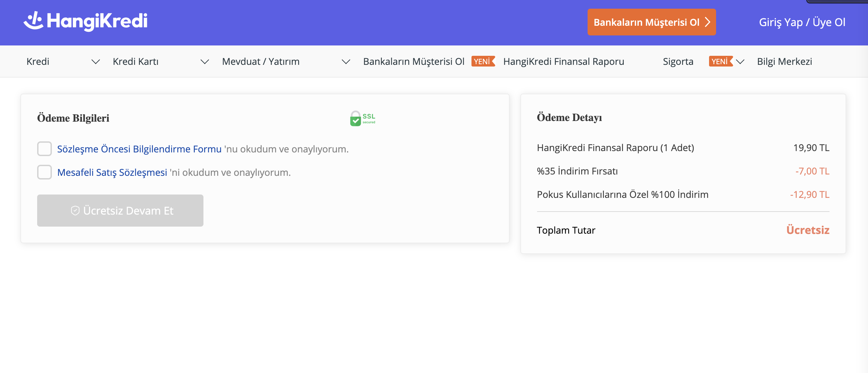Click the SSL secured badge icon
The image size is (868, 373).
click(x=362, y=119)
